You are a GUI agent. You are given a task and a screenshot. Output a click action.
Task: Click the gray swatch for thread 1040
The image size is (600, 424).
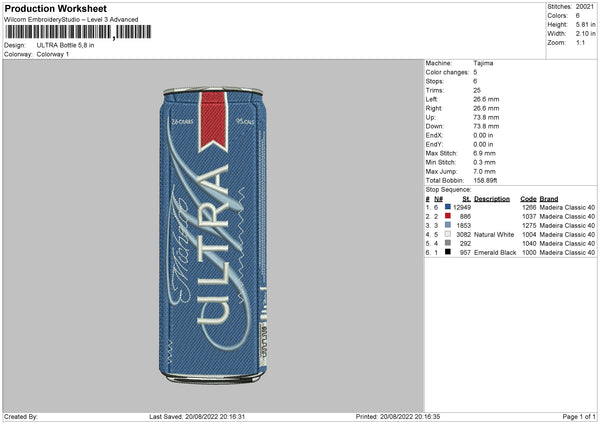click(448, 243)
